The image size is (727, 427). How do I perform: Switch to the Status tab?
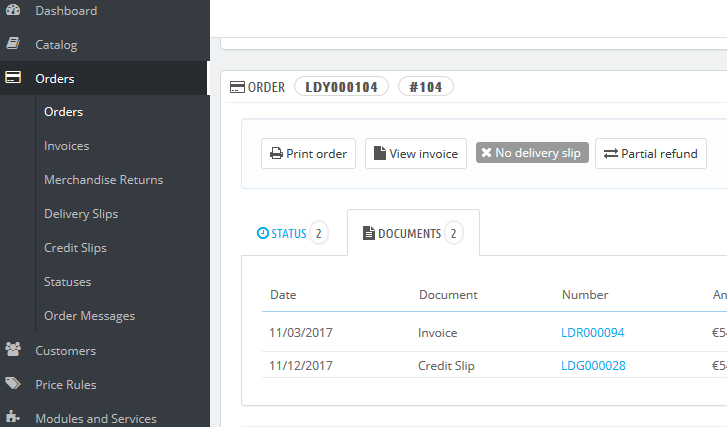pyautogui.click(x=291, y=234)
